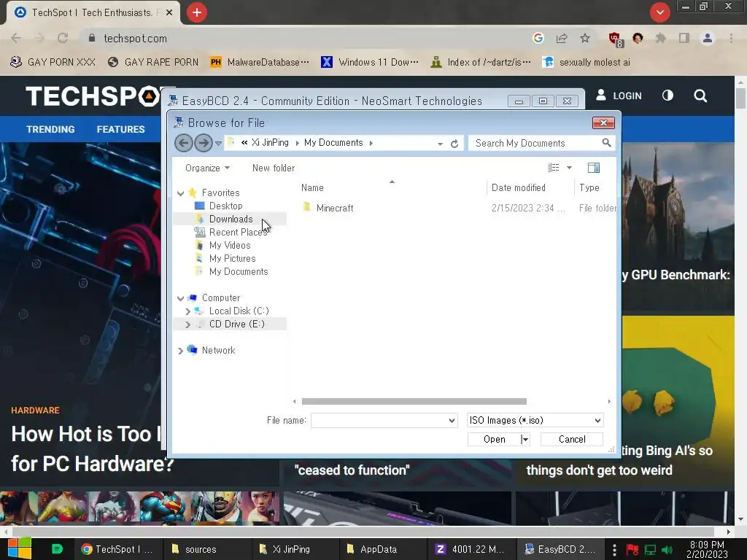
Task: Click Xi JinPing breadcrumb in address bar
Action: coord(270,143)
